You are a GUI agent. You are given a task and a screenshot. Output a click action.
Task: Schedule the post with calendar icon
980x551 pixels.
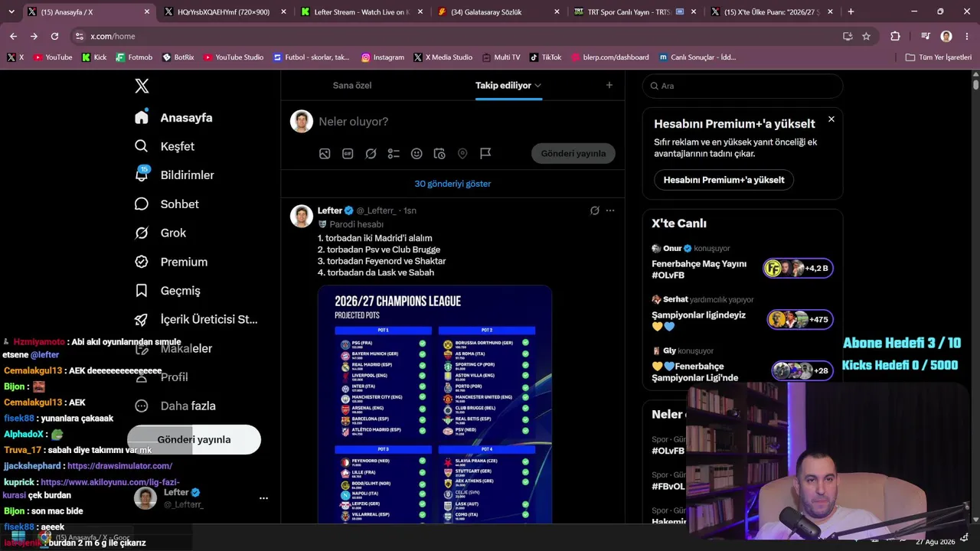[439, 154]
